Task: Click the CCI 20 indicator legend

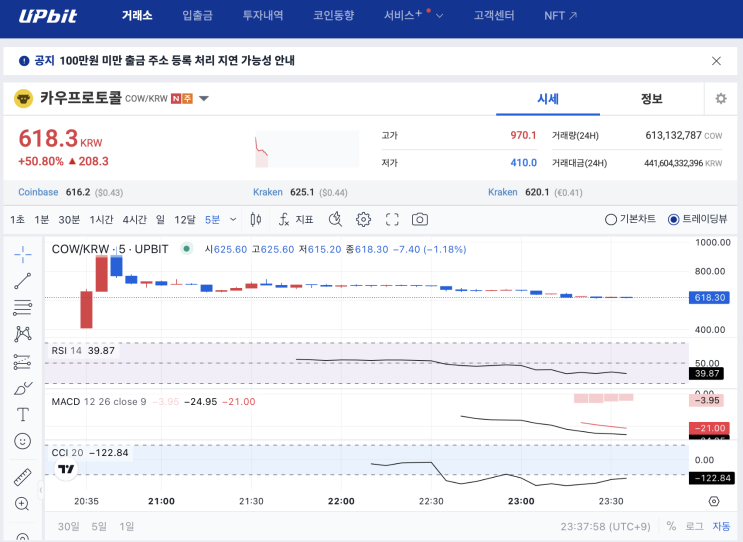Action: tap(90, 453)
